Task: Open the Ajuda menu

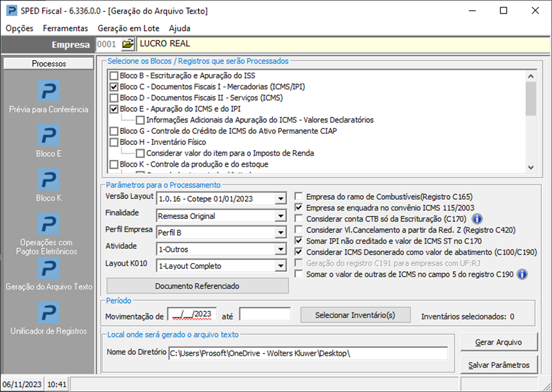Action: tap(180, 28)
